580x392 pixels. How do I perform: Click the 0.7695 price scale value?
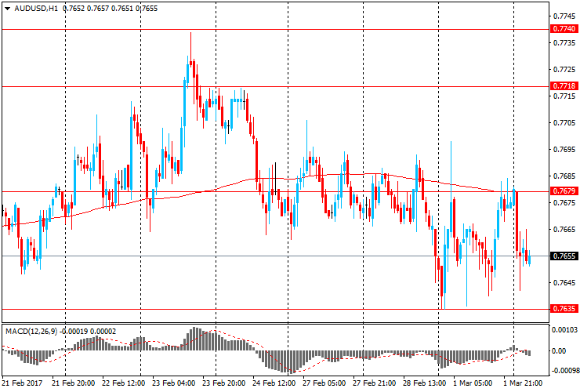[564, 150]
